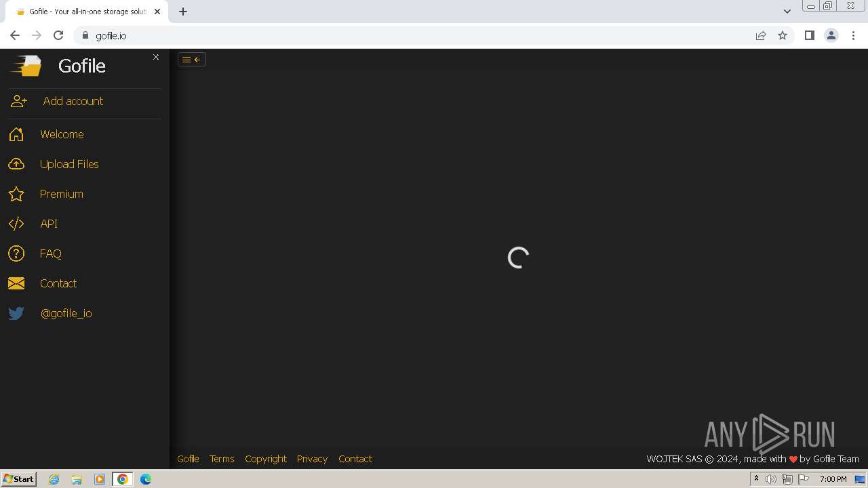Focus the address bar showing gofile.io
Screen dimensions: 868x488
[434, 35]
